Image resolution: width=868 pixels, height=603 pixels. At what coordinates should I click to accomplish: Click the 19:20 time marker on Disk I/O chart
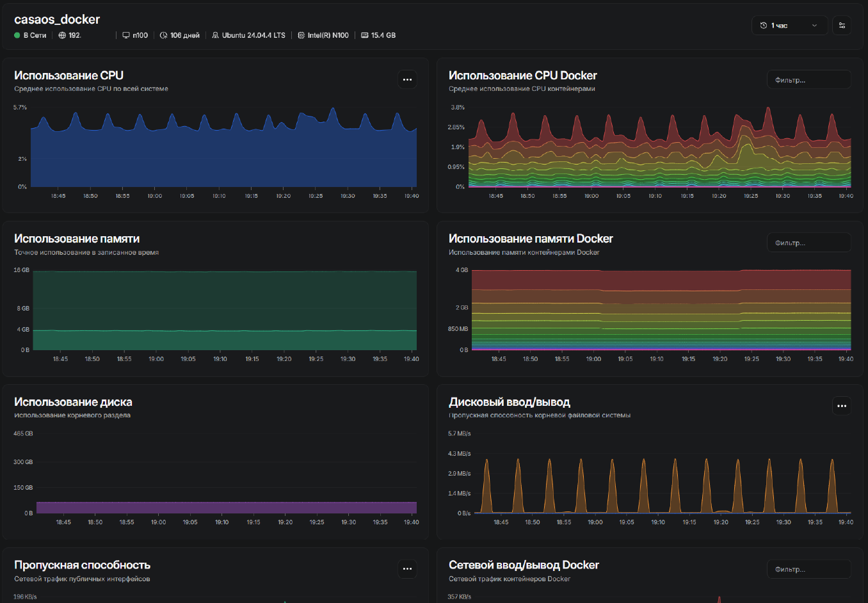click(x=720, y=522)
